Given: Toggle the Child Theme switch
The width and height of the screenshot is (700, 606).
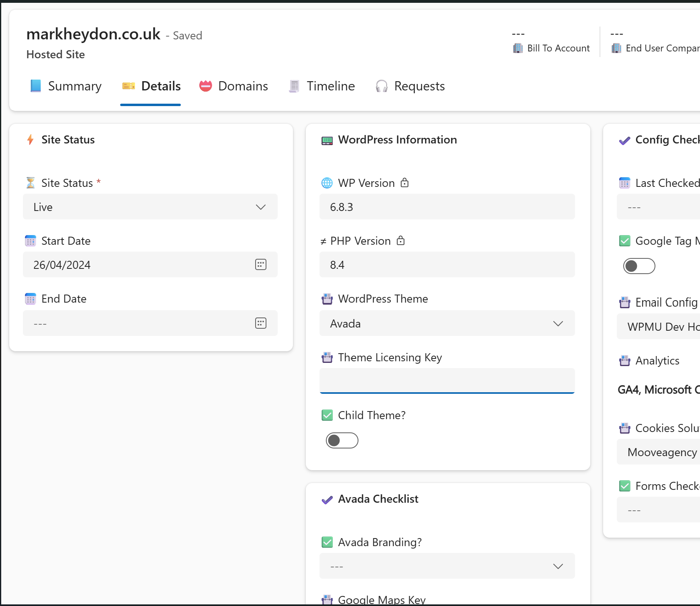Looking at the screenshot, I should [342, 440].
